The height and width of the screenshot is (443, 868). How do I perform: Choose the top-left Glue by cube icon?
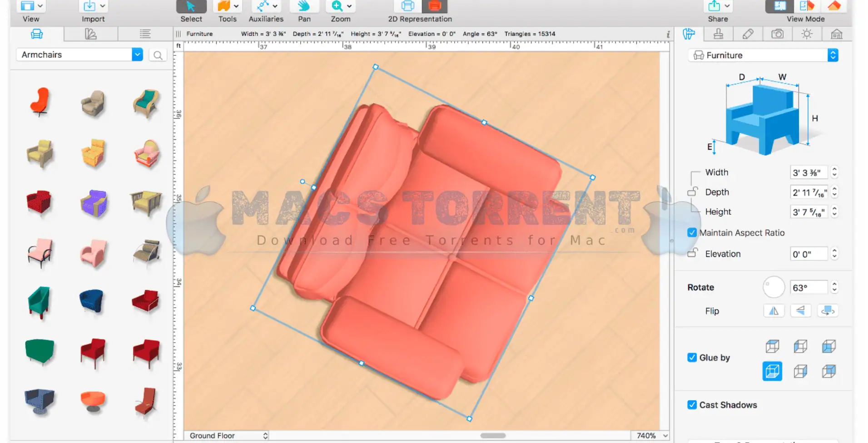point(772,346)
